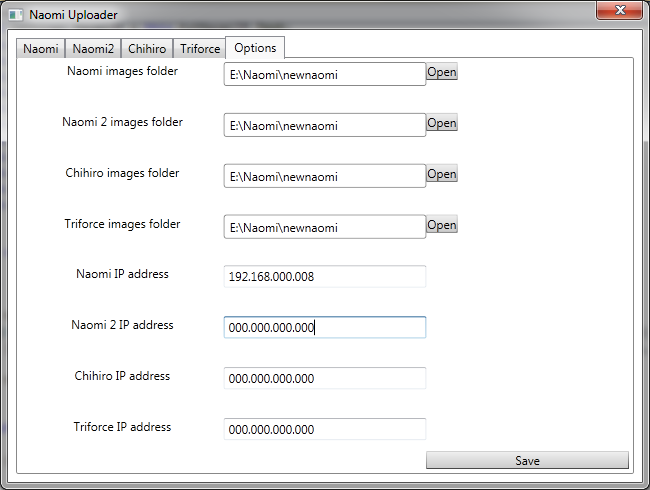
Task: Click Open next to Naomi 2 images folder
Action: click(x=442, y=123)
